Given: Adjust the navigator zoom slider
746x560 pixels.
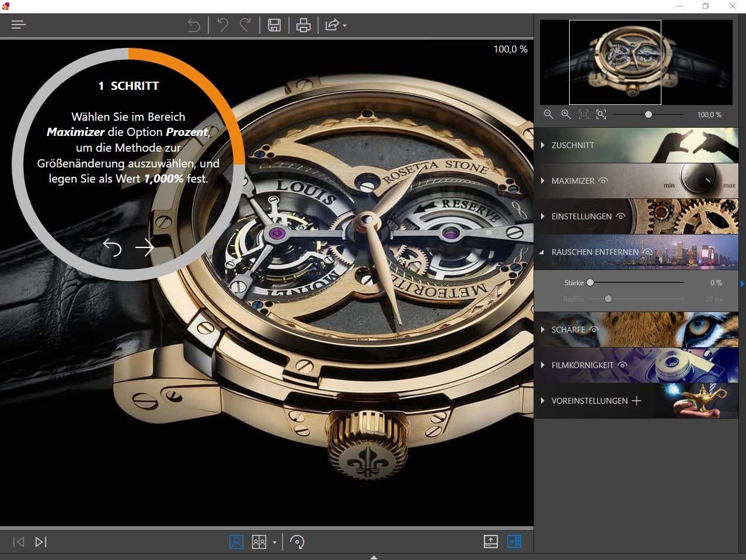Looking at the screenshot, I should tap(649, 114).
